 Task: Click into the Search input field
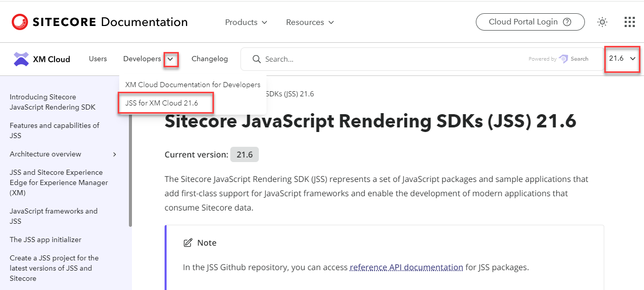pos(387,59)
